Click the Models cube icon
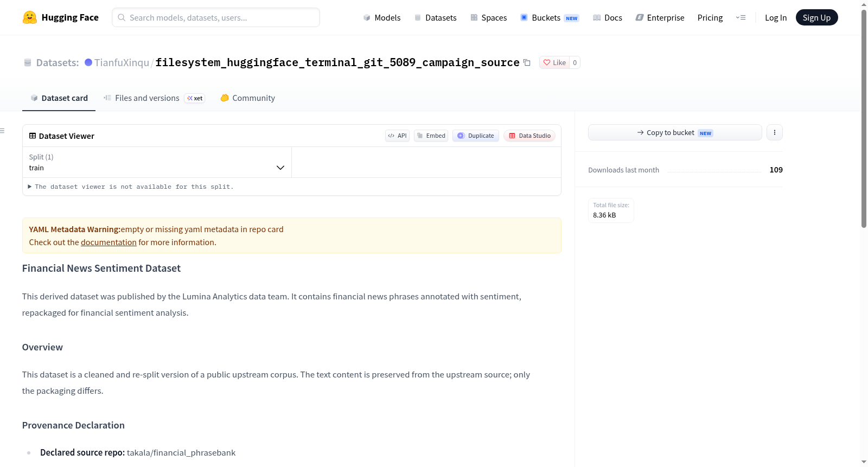The width and height of the screenshot is (868, 467). pos(367,17)
